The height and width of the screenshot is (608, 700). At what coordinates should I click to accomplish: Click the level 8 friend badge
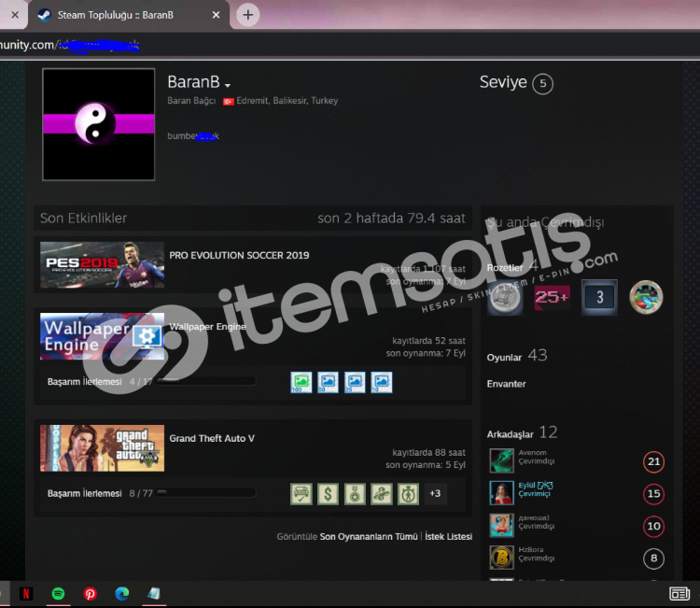point(653,559)
